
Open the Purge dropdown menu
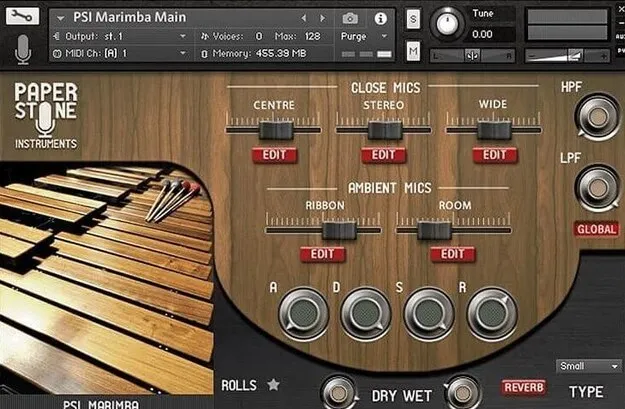point(364,36)
